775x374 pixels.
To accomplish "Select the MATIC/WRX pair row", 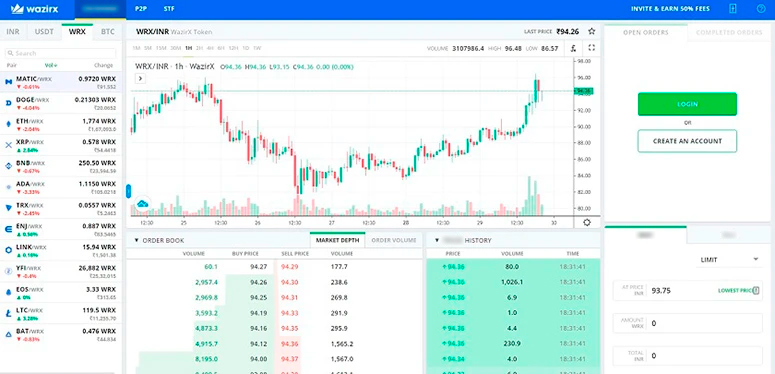I will (x=61, y=82).
